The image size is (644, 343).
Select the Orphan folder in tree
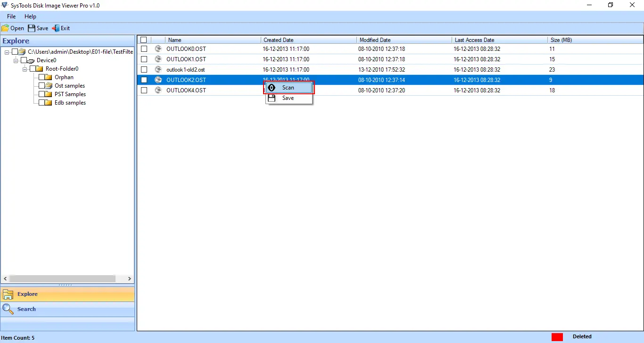pyautogui.click(x=64, y=77)
